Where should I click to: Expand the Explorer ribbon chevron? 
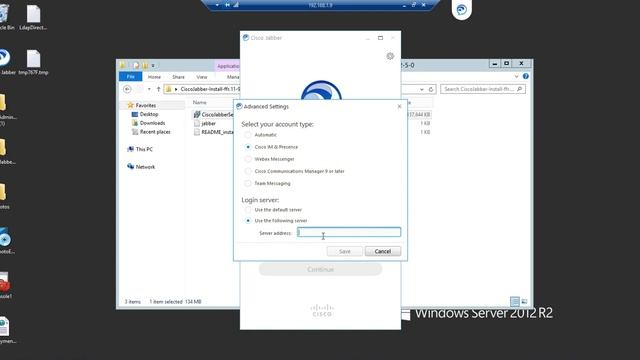pos(517,76)
